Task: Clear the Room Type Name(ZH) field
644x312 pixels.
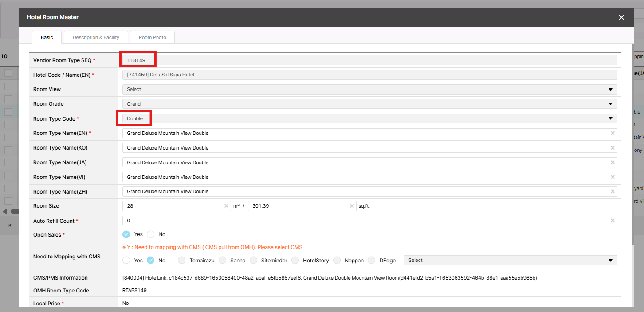Action: [x=613, y=191]
